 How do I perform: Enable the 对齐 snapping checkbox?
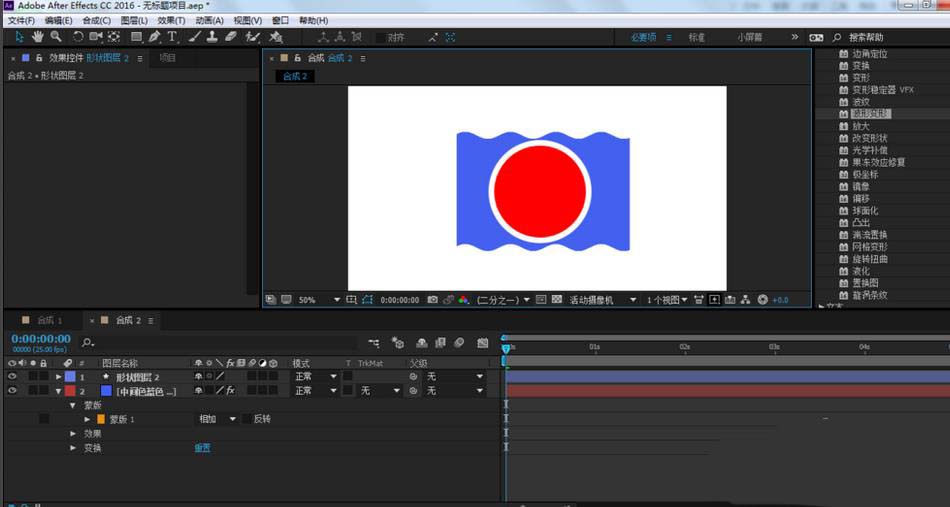click(381, 38)
